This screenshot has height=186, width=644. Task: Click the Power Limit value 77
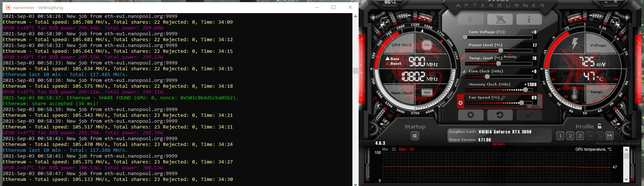tap(535, 45)
